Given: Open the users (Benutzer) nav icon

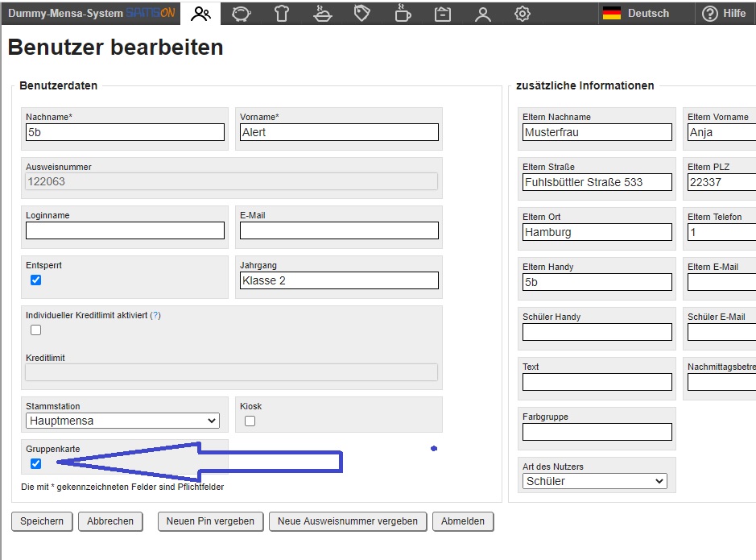Looking at the screenshot, I should (x=200, y=14).
